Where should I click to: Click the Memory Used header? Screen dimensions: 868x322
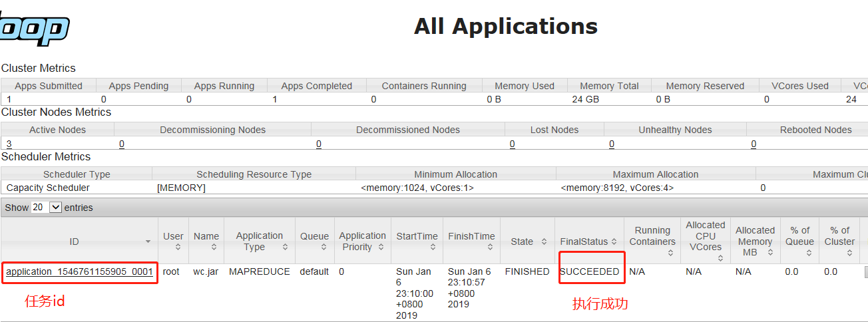[x=525, y=86]
